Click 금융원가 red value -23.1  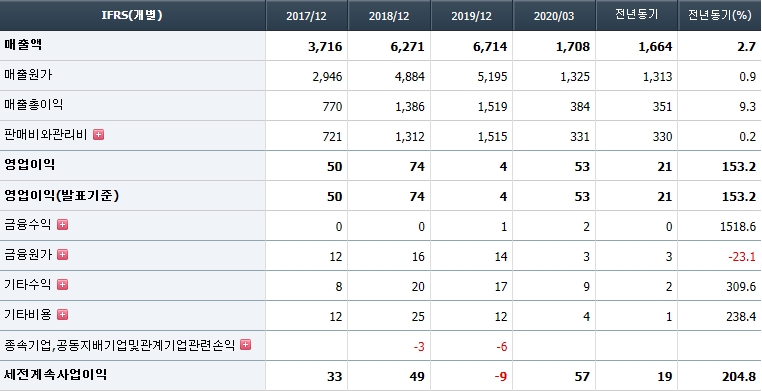tap(742, 257)
